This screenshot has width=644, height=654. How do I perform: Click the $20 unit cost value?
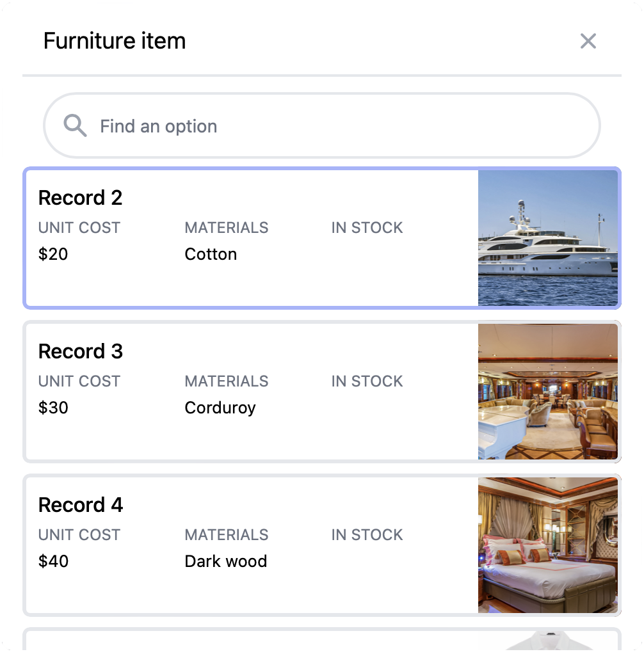coord(53,254)
